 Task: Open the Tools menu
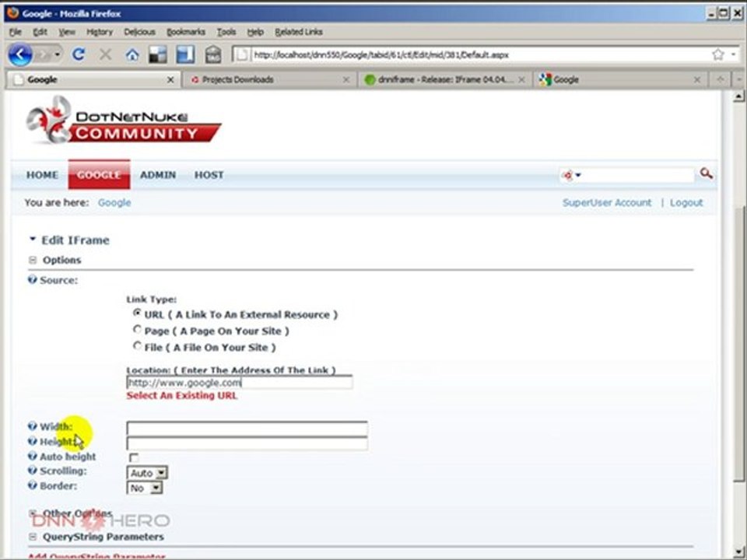[226, 32]
